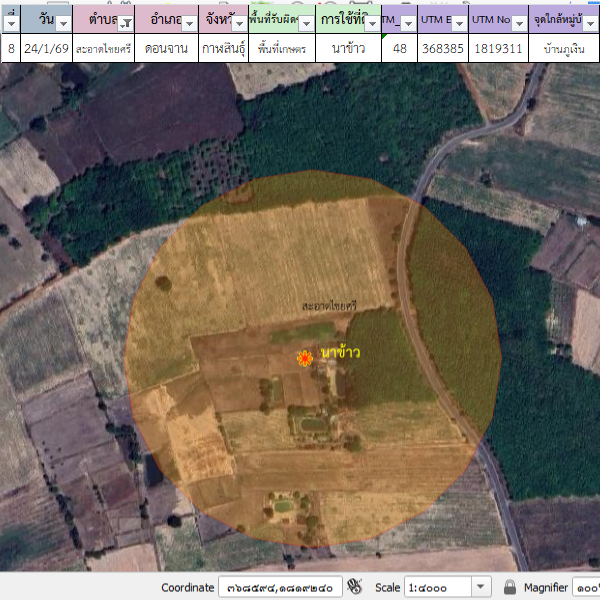Open filter dropdown for การใช้ที่ดิน column
This screenshot has height=600, width=600.
373,22
